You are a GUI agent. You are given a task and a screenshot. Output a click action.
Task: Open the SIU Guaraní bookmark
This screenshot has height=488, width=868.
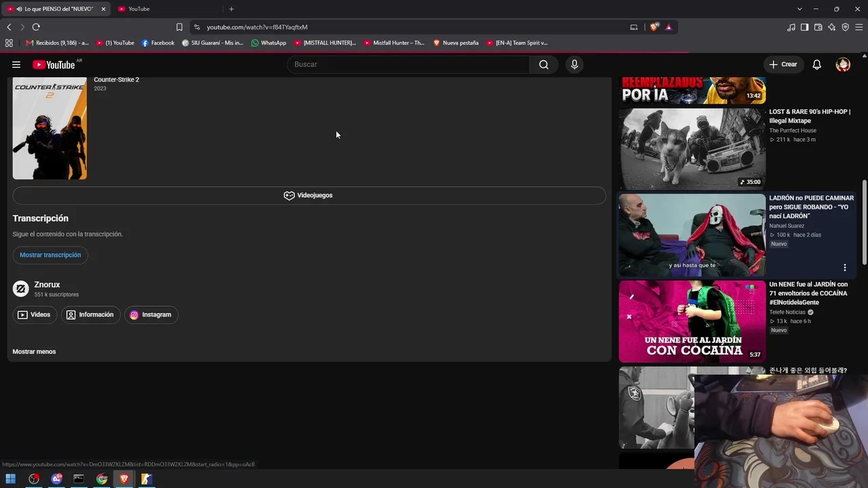pyautogui.click(x=212, y=43)
